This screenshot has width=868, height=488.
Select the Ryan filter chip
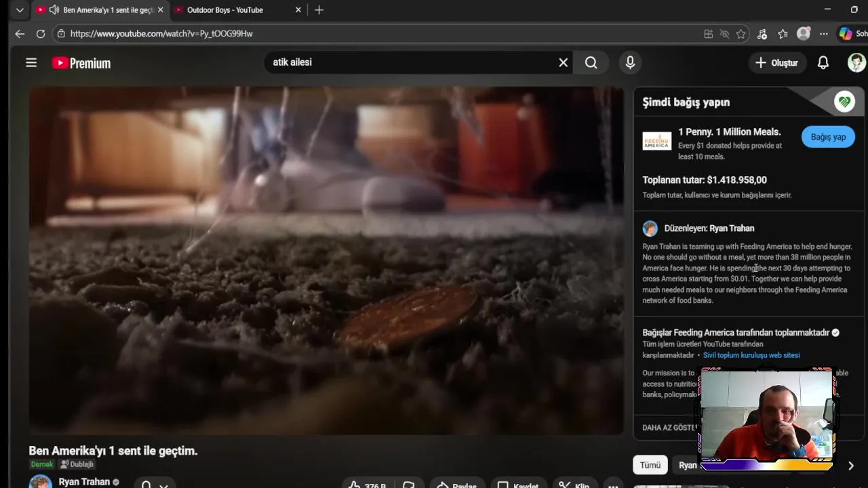click(x=686, y=465)
